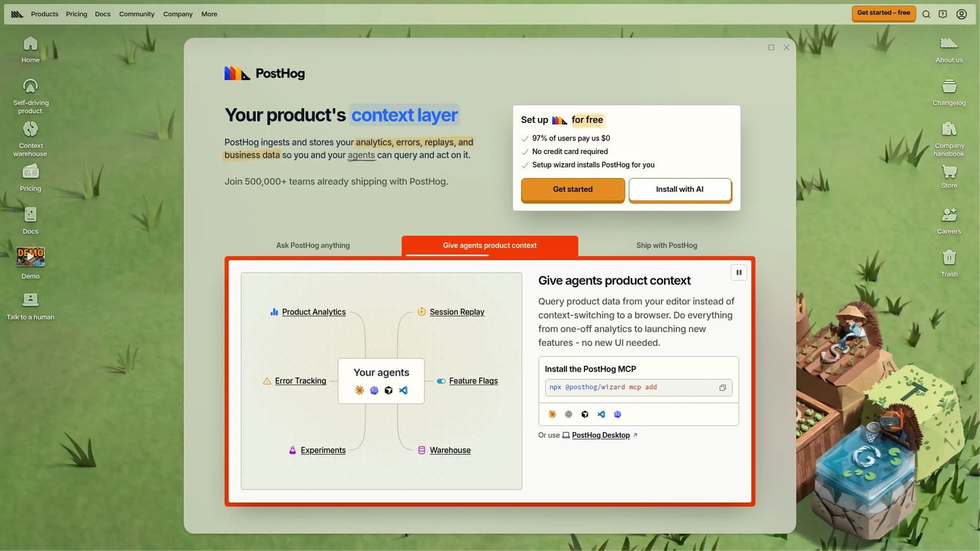This screenshot has height=551, width=980.
Task: Open the Careers desktop icon
Action: tap(949, 221)
